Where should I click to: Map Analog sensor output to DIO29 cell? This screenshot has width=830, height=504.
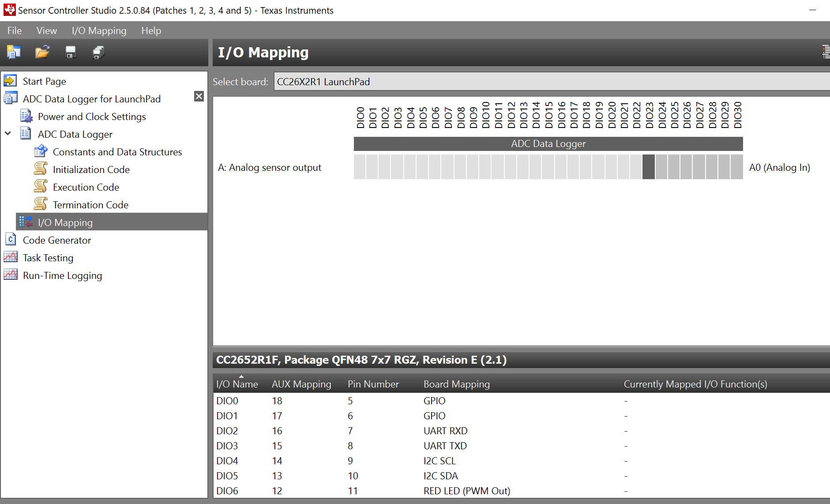(724, 167)
